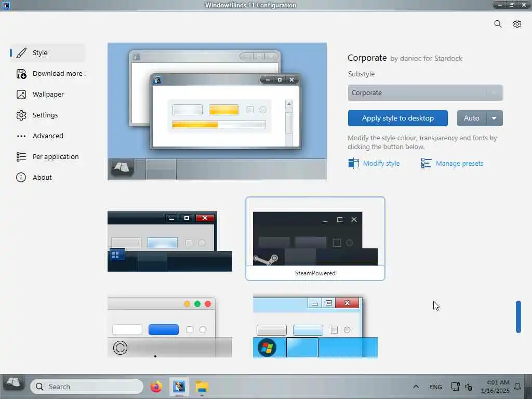532x399 pixels.
Task: Click the large Corporate style preview image
Action: (x=217, y=111)
